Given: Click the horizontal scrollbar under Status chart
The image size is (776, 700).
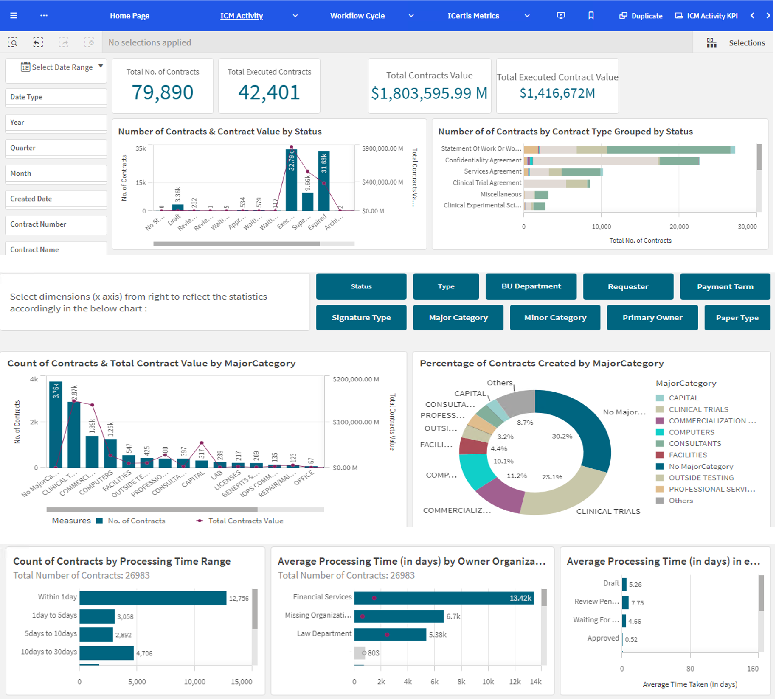Looking at the screenshot, I should tap(236, 244).
